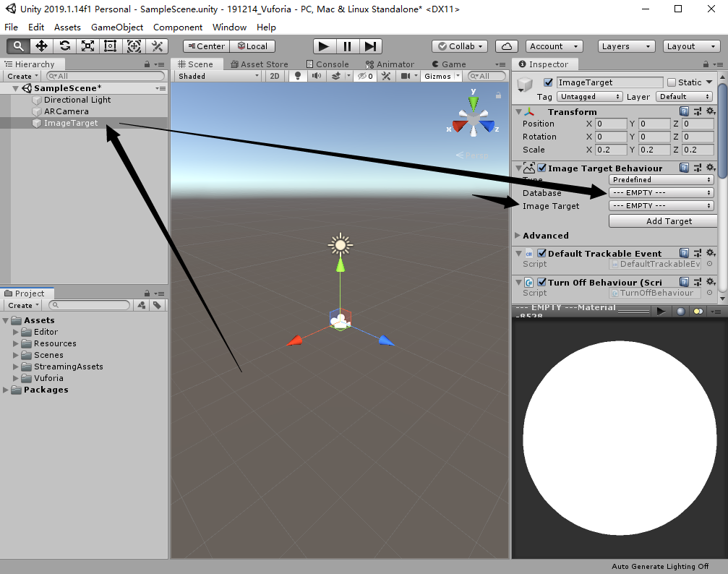
Task: Toggle 2D scene view mode
Action: 275,76
